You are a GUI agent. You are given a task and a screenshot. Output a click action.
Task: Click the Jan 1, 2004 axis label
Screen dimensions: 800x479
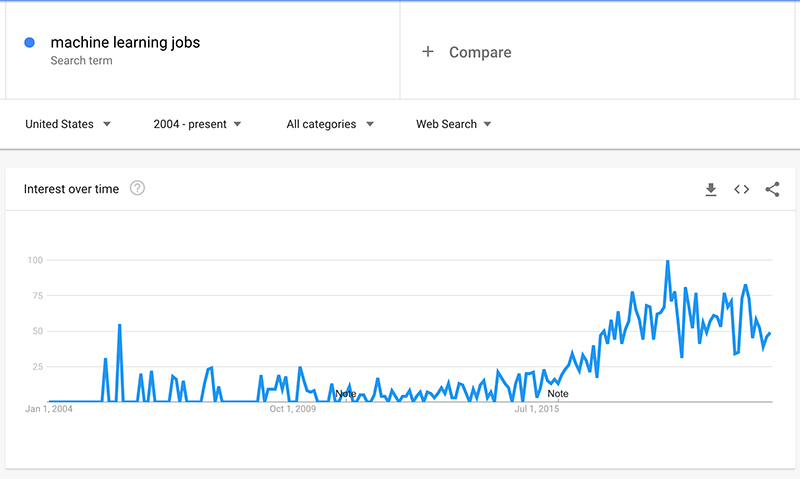(49, 409)
